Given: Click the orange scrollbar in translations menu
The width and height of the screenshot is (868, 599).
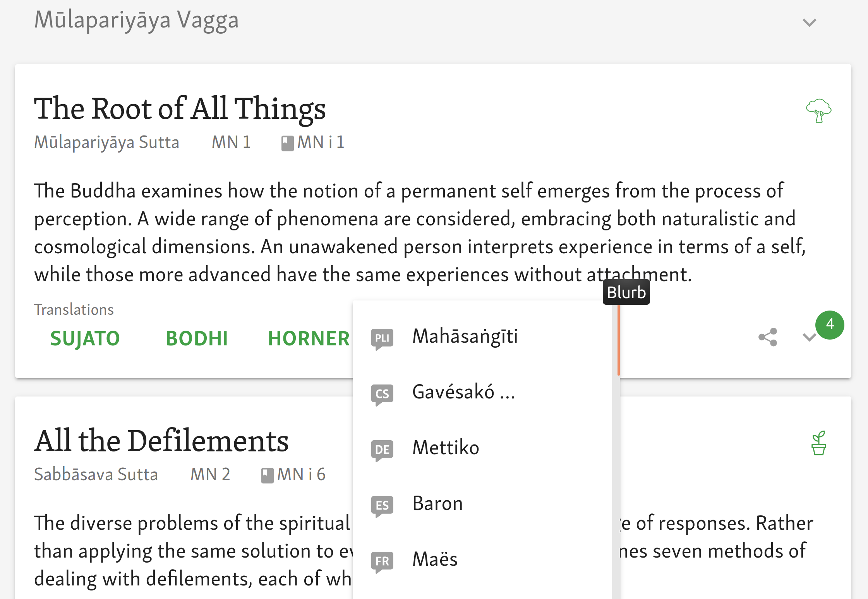Looking at the screenshot, I should [618, 341].
